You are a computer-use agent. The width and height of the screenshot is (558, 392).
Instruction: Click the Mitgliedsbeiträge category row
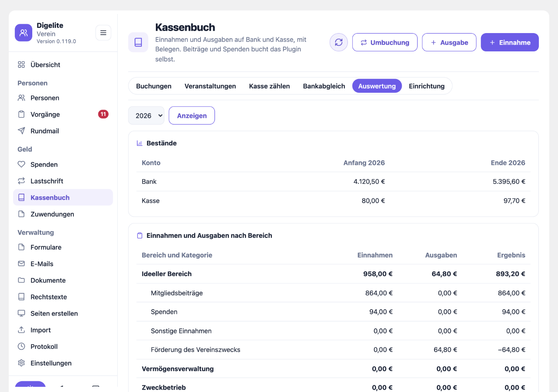point(333,293)
